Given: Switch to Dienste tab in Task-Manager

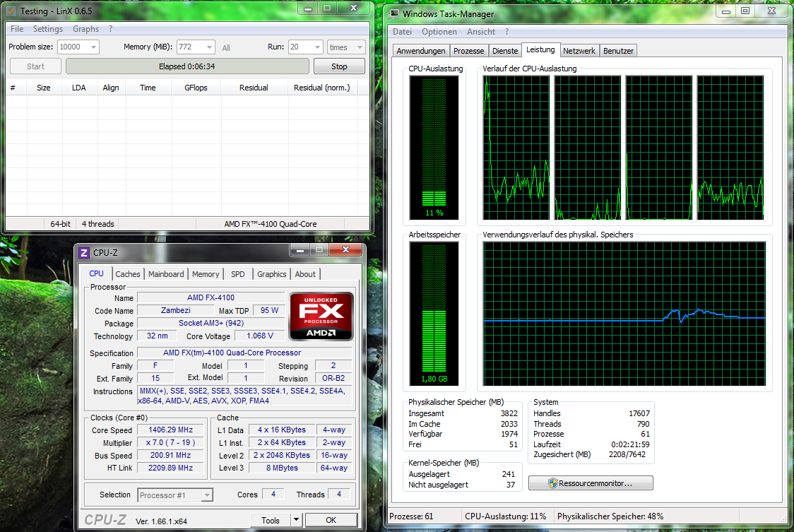Looking at the screenshot, I should pos(505,51).
